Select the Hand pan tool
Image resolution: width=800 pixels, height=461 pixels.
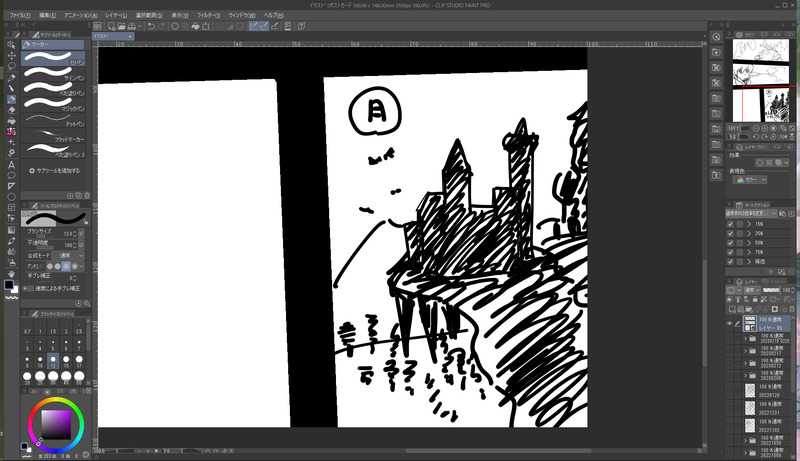pos(11,273)
